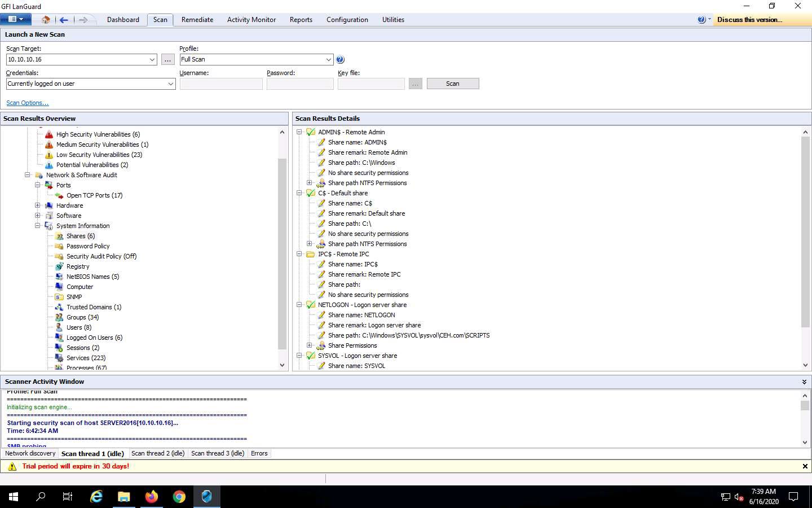
Task: Switch to the Remediate tab
Action: click(x=197, y=20)
